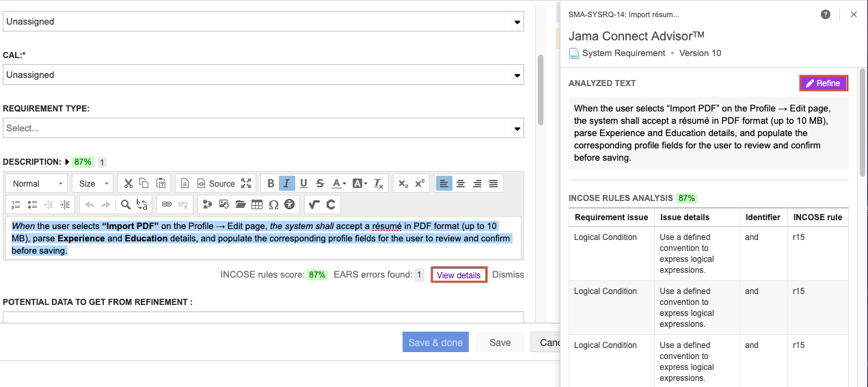The height and width of the screenshot is (387, 868).
Task: Toggle italic formatting off
Action: (287, 183)
